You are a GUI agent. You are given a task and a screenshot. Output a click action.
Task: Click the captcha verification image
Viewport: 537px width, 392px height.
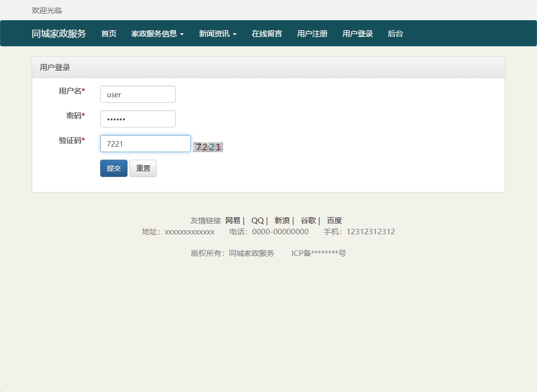point(208,147)
